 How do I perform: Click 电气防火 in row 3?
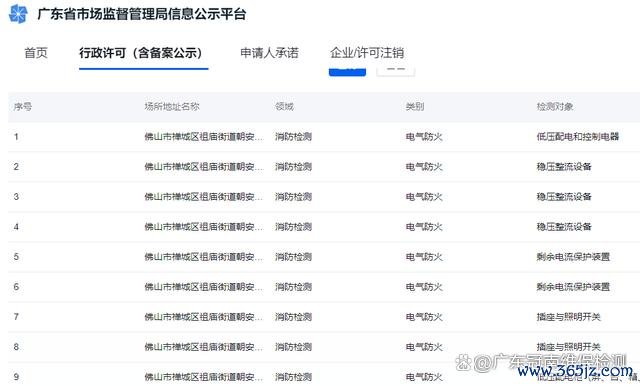424,197
